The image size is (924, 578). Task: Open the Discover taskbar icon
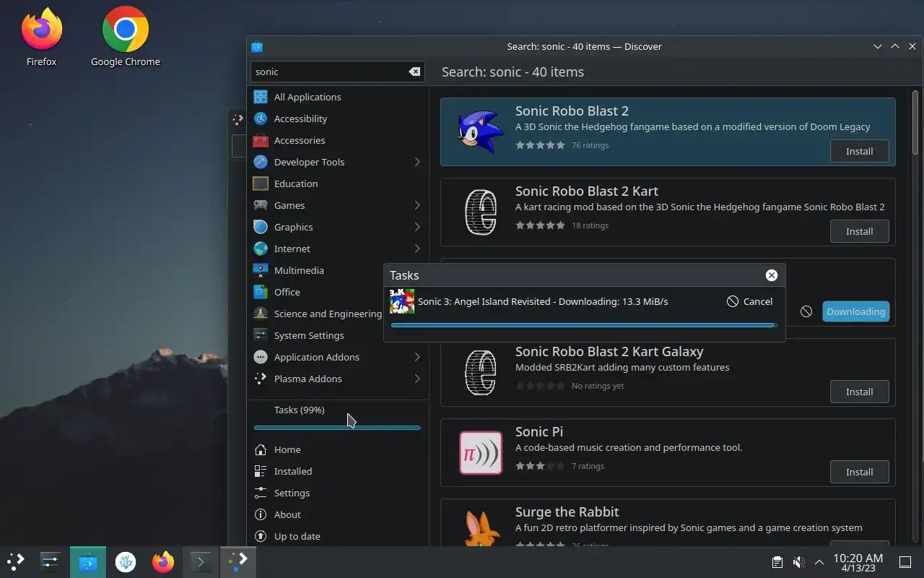pyautogui.click(x=87, y=561)
